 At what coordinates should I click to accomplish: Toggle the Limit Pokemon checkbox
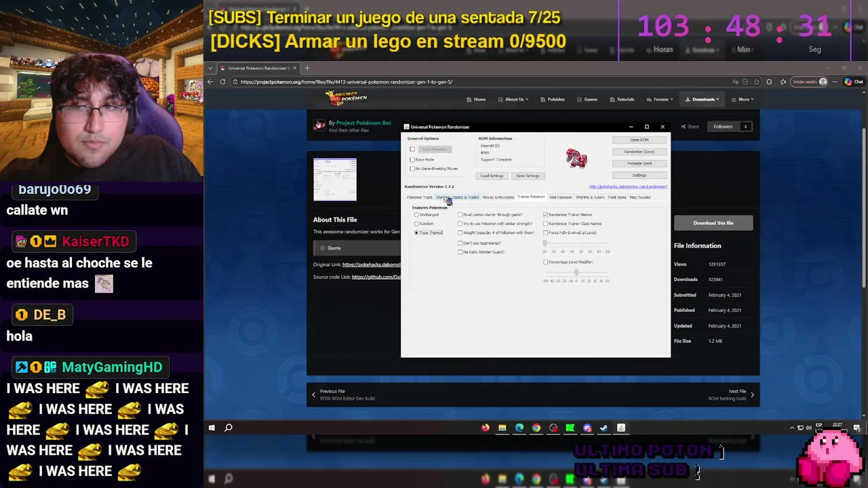pyautogui.click(x=412, y=149)
